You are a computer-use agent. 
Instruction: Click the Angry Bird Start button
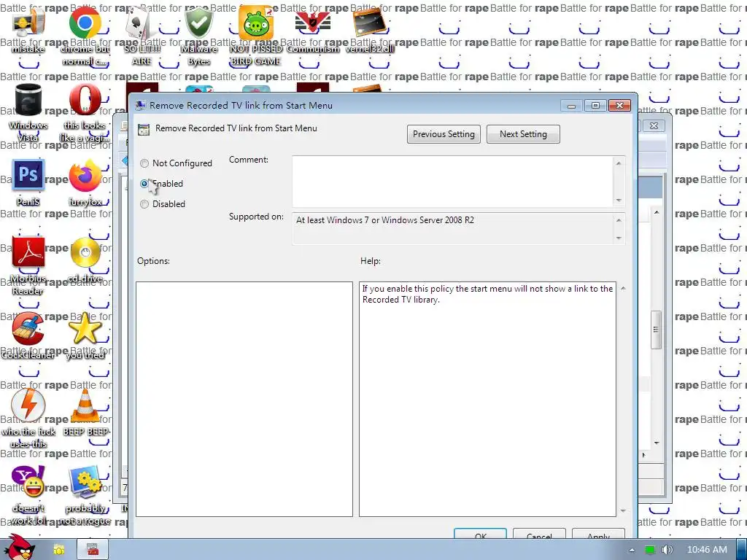click(18, 548)
